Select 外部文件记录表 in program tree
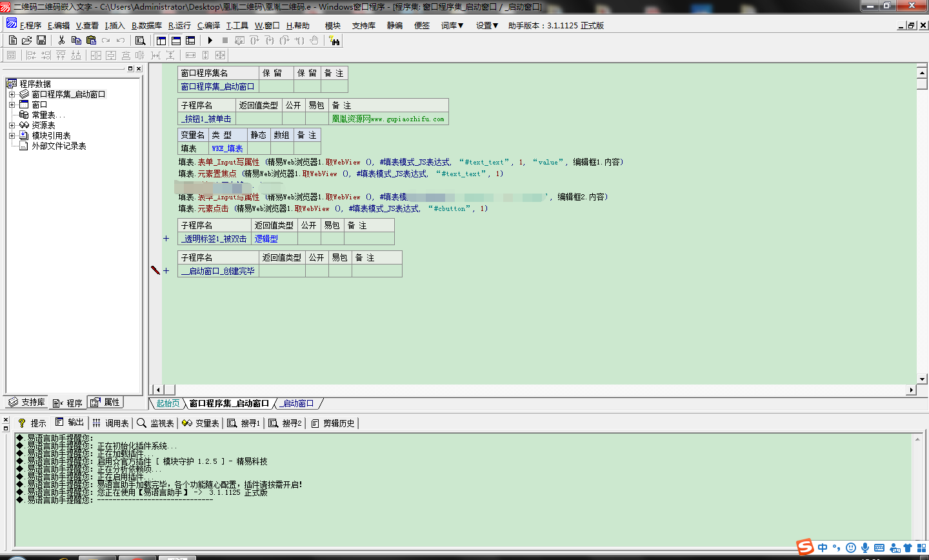Viewport: 929px width, 560px height. coord(59,146)
